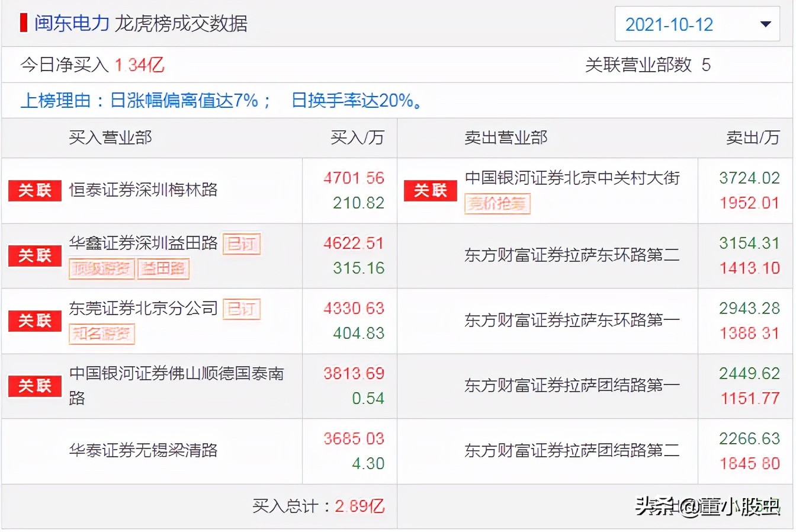Click the 知名游资 tag
This screenshot has height=532, width=796.
click(x=101, y=334)
